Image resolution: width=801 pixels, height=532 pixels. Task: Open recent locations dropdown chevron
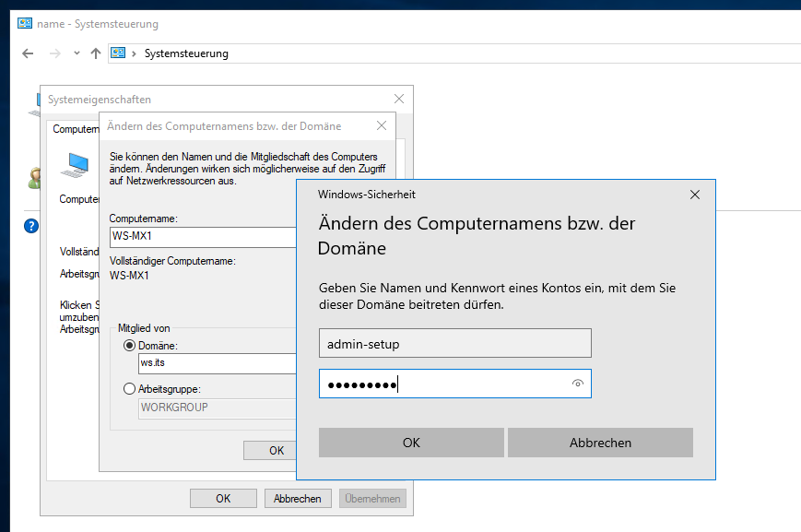click(77, 53)
